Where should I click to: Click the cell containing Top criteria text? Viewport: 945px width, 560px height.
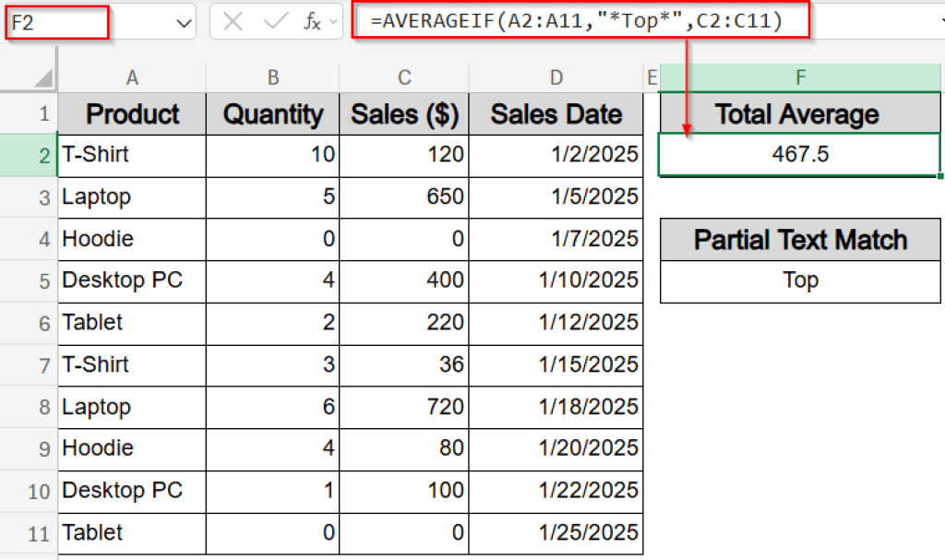[799, 281]
